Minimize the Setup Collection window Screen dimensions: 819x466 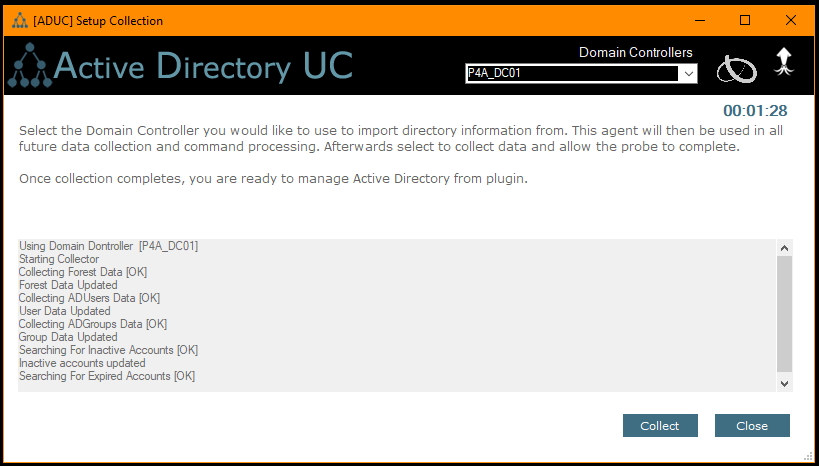pos(698,20)
